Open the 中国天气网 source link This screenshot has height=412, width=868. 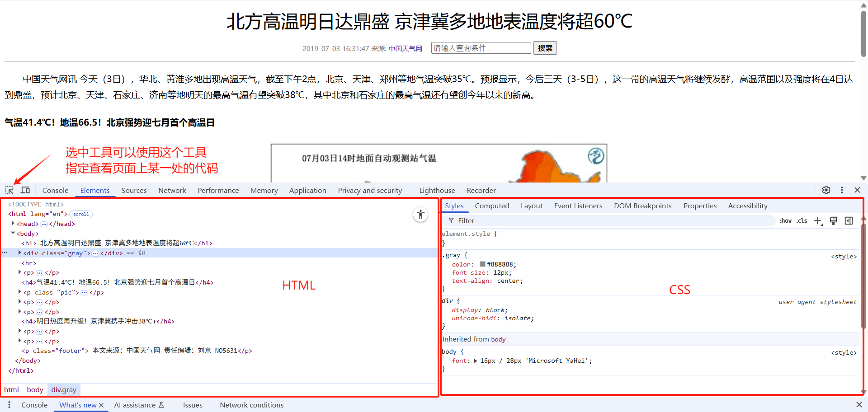(405, 49)
